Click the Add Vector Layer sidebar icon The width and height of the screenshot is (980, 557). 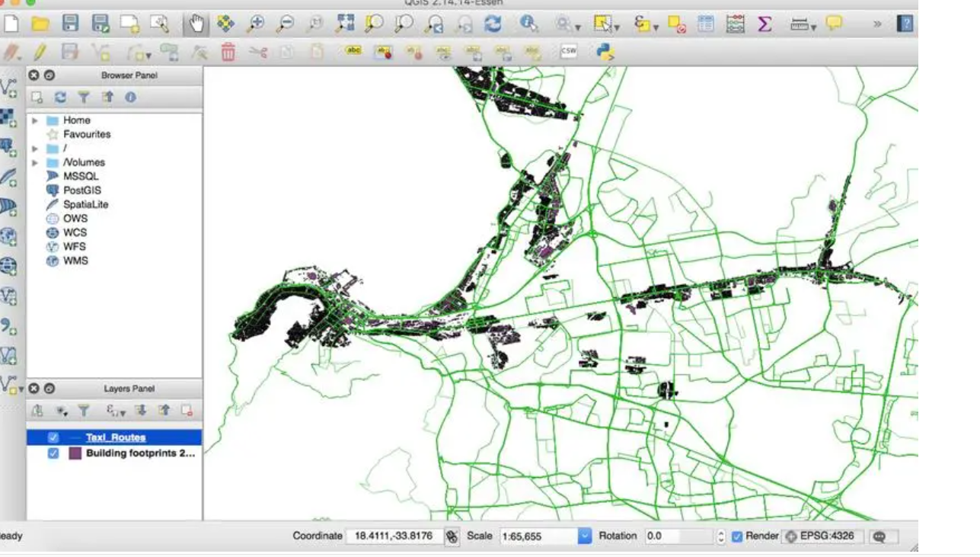[x=8, y=88]
